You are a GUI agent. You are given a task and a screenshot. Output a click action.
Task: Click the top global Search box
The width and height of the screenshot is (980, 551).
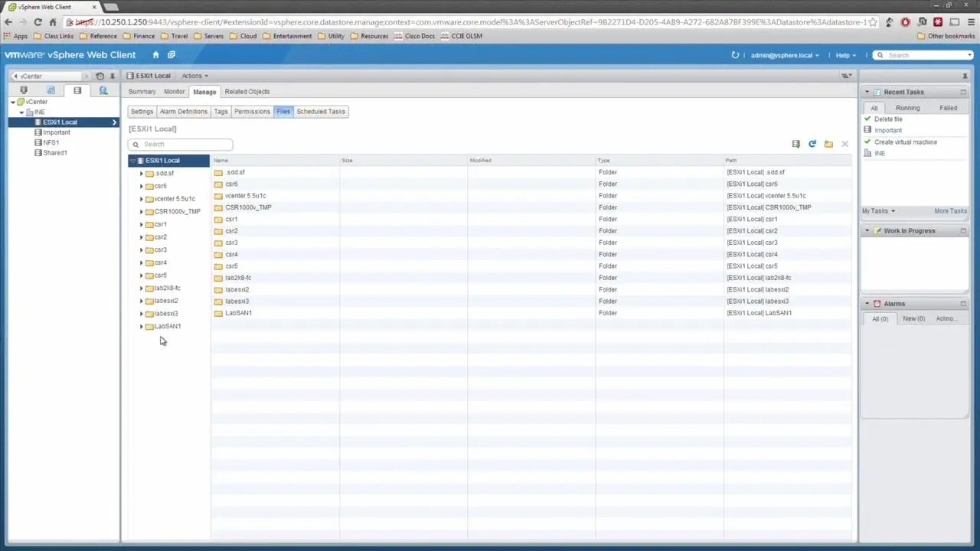[x=924, y=55]
